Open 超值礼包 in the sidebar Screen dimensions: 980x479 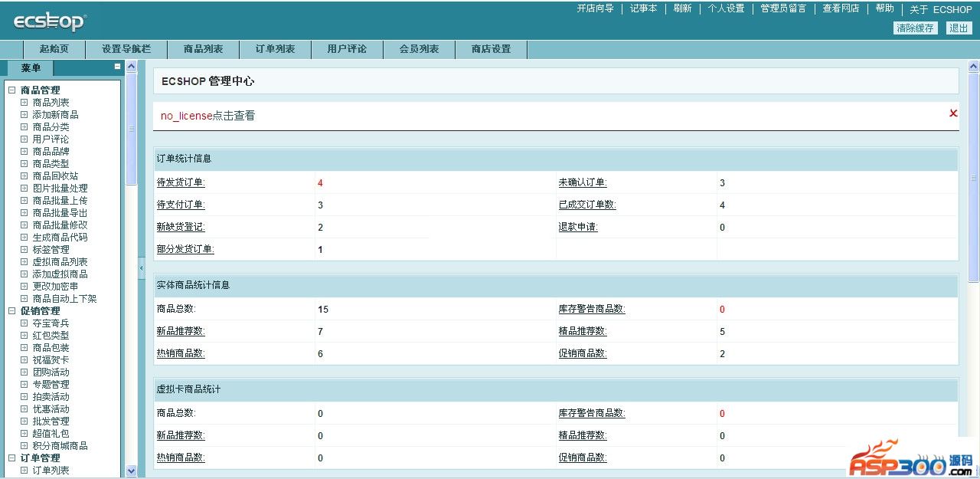click(x=51, y=434)
